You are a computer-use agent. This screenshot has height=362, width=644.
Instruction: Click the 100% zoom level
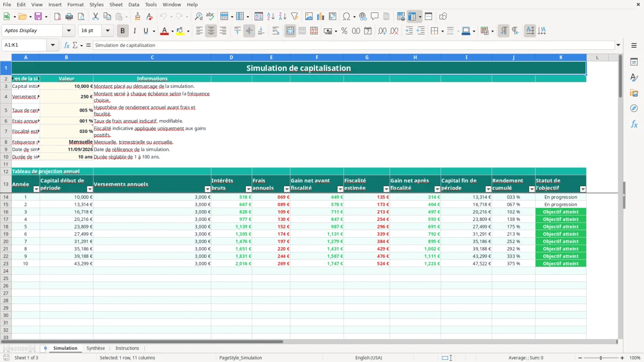(x=635, y=358)
